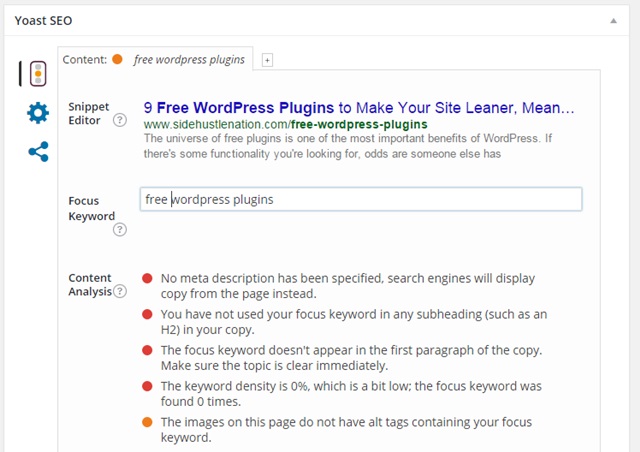Click the Yoast SEO panel title
The height and width of the screenshot is (452, 640).
[43, 20]
